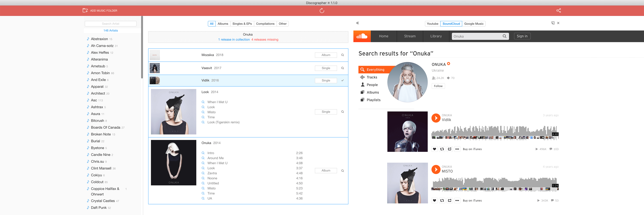Click the Sign in button
644x215 pixels.
pyautogui.click(x=522, y=36)
